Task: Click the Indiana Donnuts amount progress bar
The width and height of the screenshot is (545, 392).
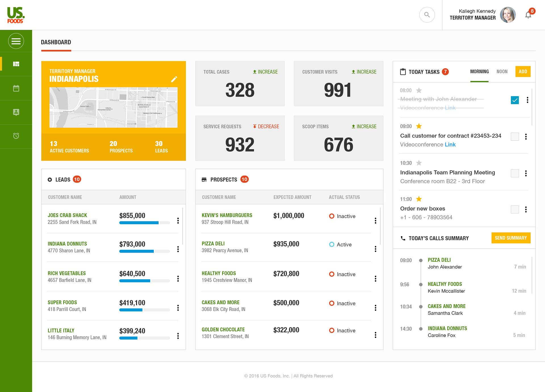Action: coord(144,251)
